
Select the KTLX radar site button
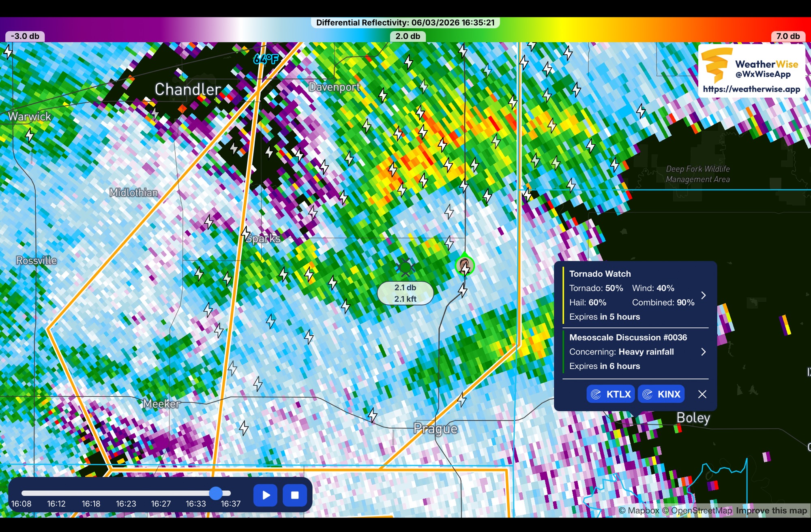coord(611,394)
